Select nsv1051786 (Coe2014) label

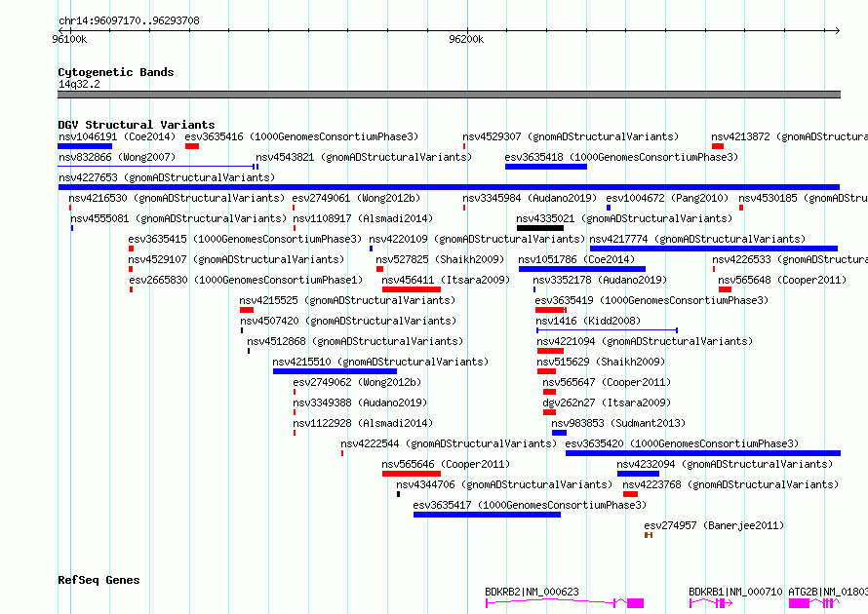[x=576, y=259]
